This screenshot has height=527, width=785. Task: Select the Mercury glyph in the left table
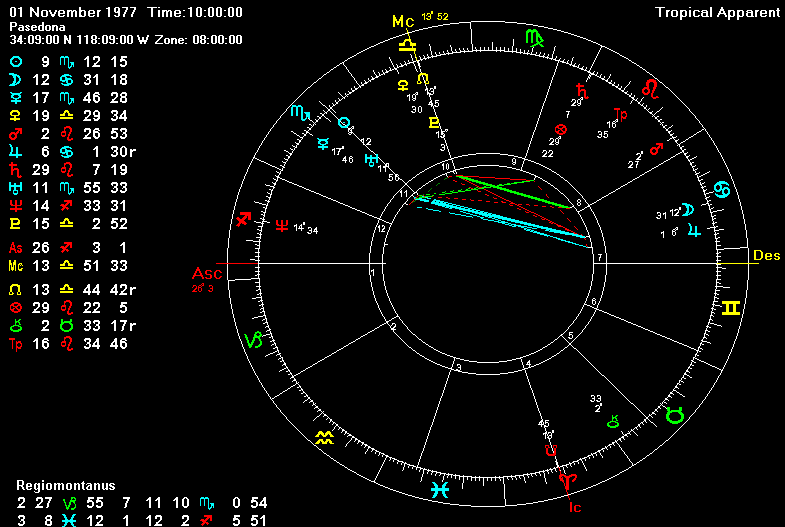coord(16,98)
